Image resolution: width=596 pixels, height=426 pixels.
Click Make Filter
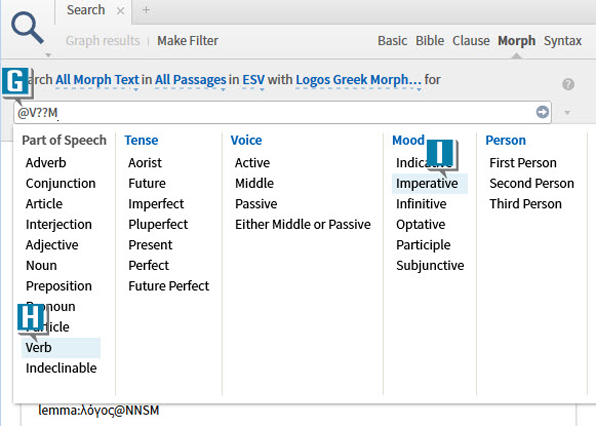click(188, 41)
